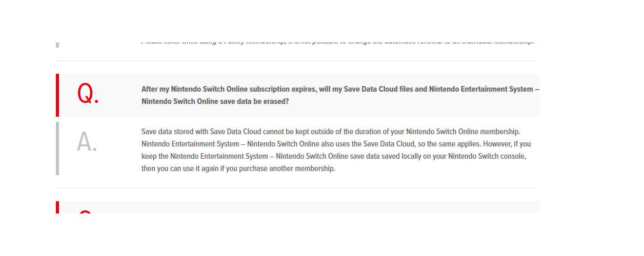Click the answer's first line starting "Save data stored"
Screen dimensions: 644x256
(x=331, y=132)
